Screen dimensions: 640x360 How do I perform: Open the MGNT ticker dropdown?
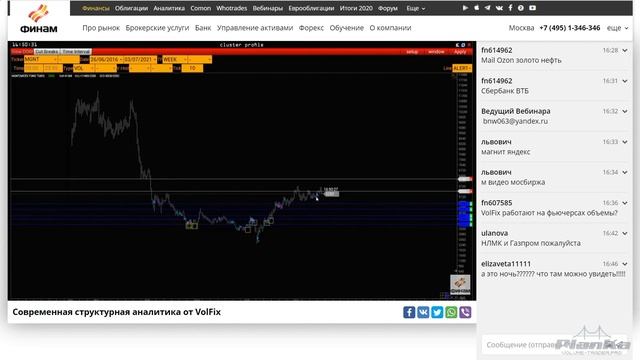(x=40, y=60)
